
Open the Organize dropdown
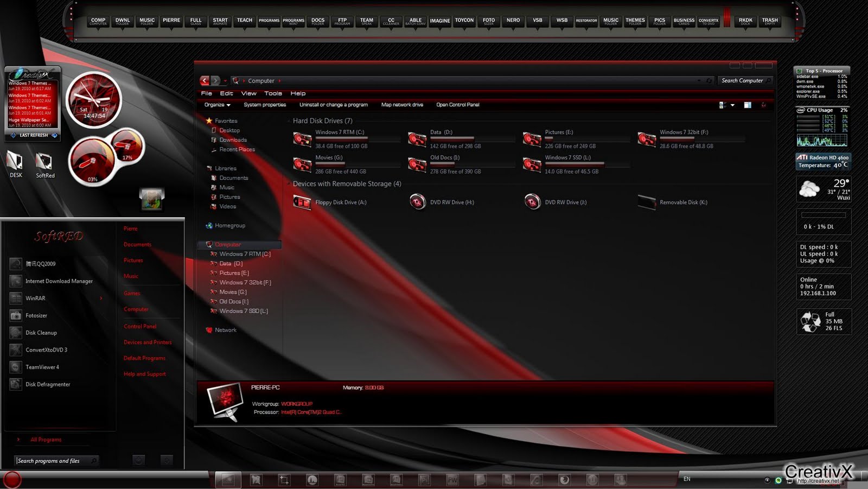218,105
